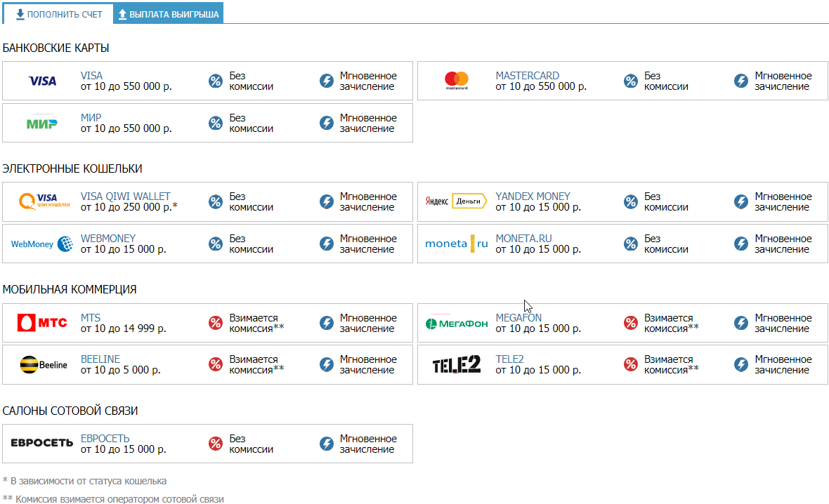Click the lightning icon in МИР row

(x=327, y=123)
